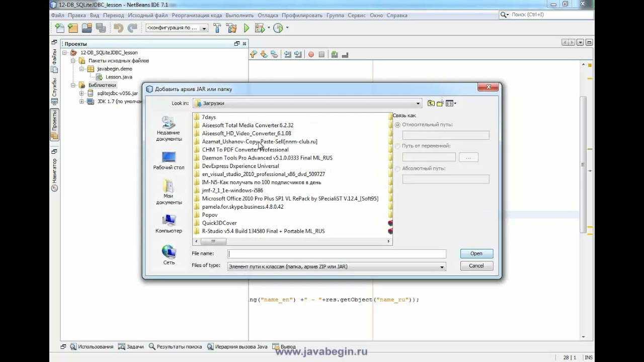Go to Мои документы shortcut
This screenshot has width=644, height=362.
click(x=169, y=193)
